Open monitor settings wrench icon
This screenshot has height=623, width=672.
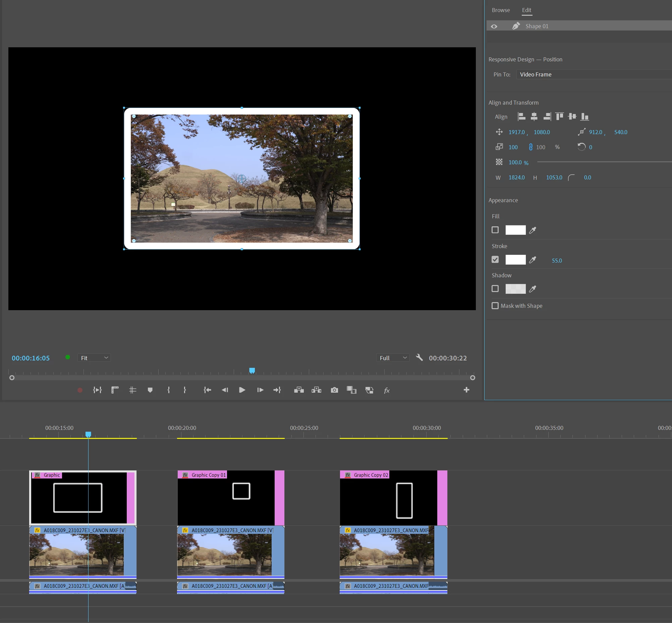pos(419,357)
